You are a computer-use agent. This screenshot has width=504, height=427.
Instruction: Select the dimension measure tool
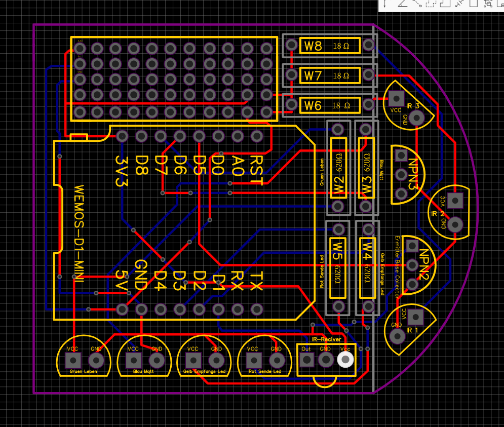[459, 3]
